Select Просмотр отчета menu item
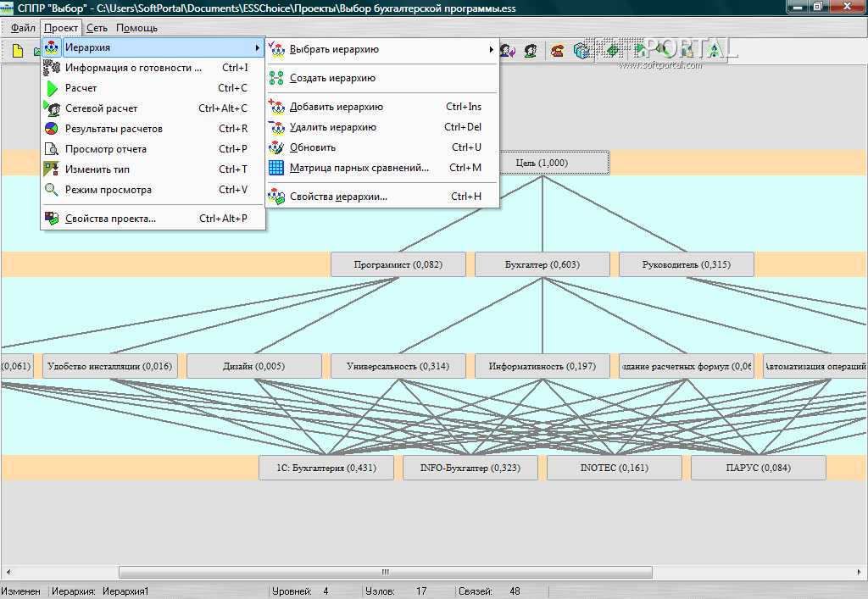Viewport: 868px width, 599px height. click(x=153, y=149)
